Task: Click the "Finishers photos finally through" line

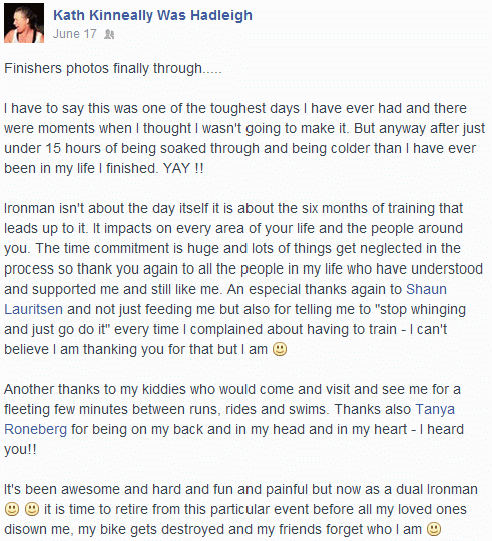Action: point(112,68)
